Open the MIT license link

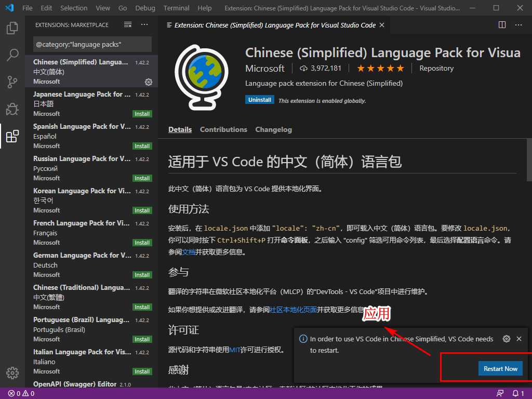[235, 350]
